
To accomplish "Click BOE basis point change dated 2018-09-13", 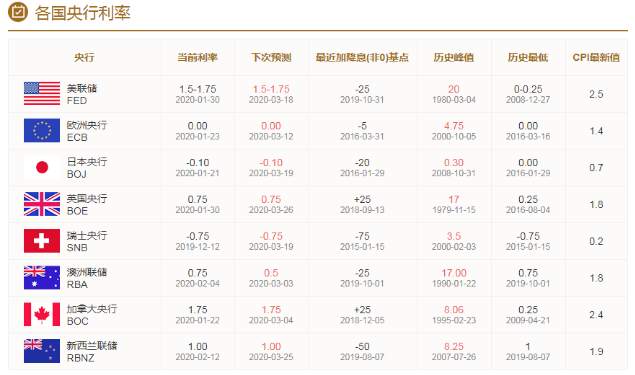I will click(362, 205).
